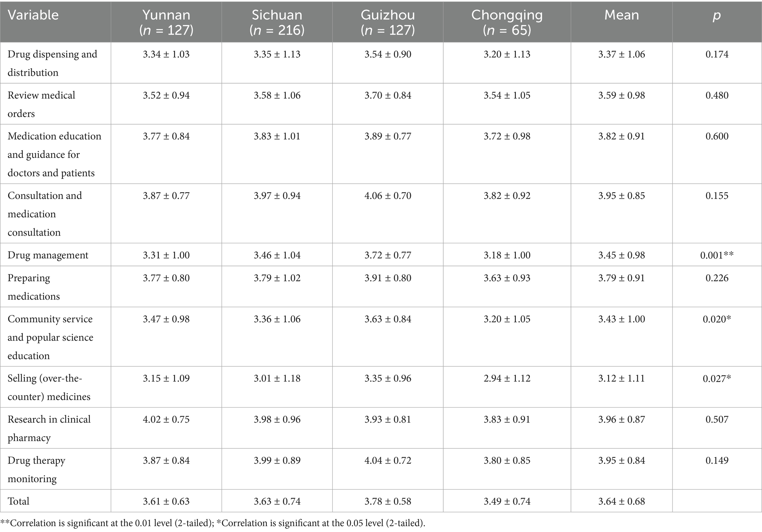Image resolution: width=762 pixels, height=532 pixels.
Task: Select the Guizhou column header
Action: [x=388, y=22]
